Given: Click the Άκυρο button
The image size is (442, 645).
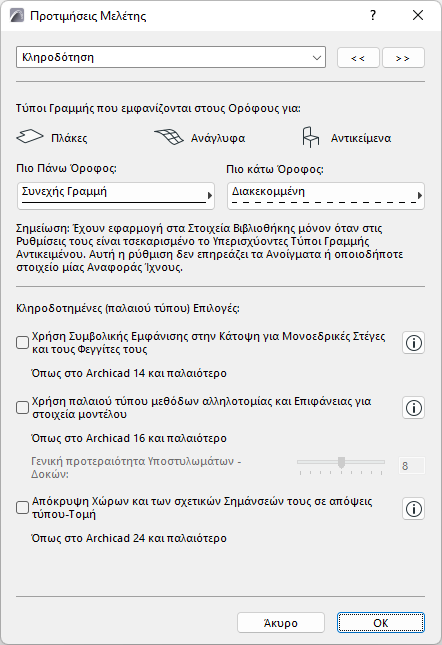Looking at the screenshot, I should pyautogui.click(x=281, y=623).
